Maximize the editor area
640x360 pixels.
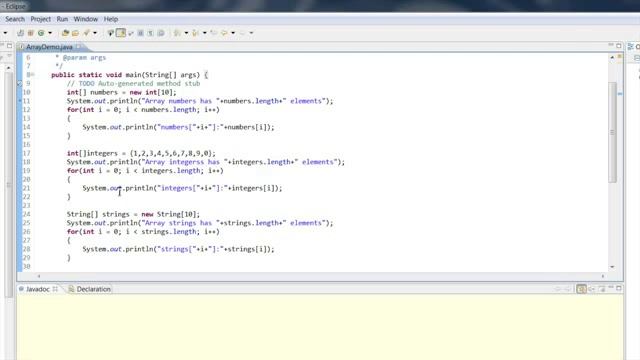coord(619,46)
